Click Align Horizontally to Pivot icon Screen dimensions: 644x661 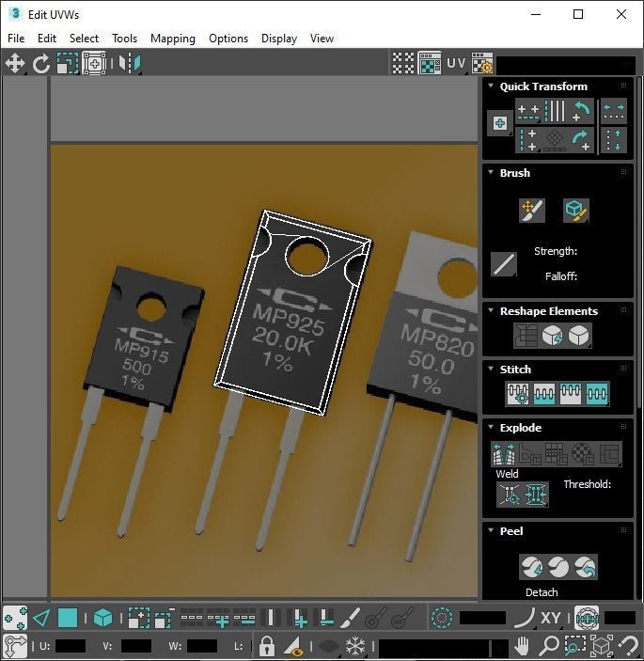528,111
